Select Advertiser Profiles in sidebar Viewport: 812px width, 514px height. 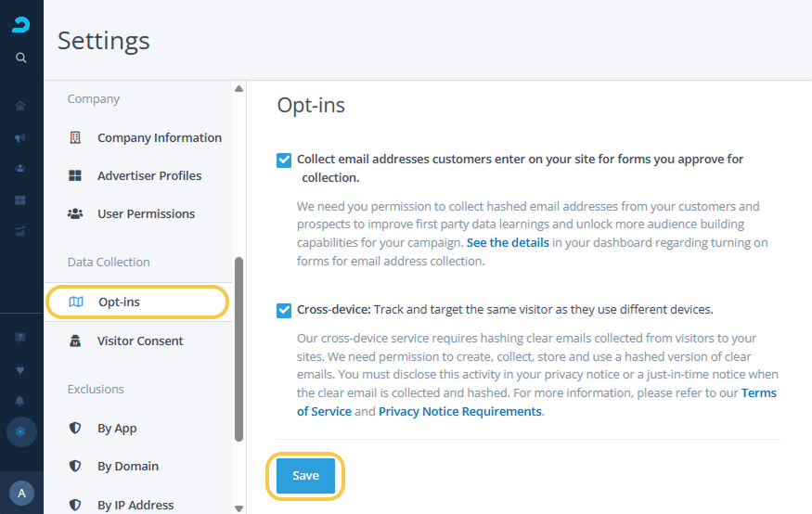148,176
